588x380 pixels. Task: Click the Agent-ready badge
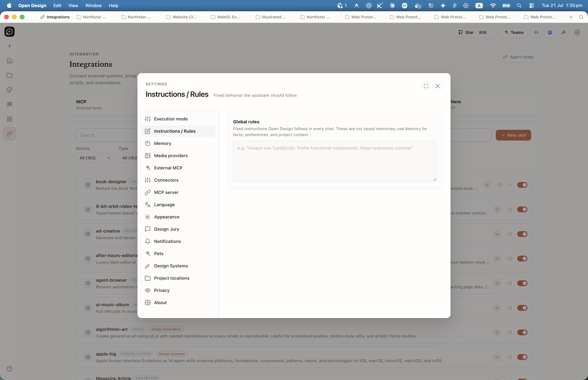click(x=518, y=57)
